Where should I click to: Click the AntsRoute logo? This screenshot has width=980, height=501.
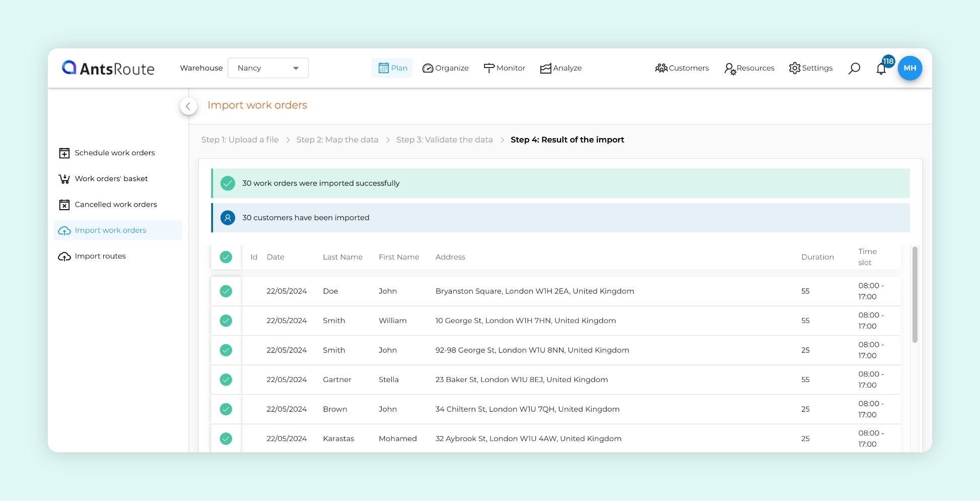point(108,68)
